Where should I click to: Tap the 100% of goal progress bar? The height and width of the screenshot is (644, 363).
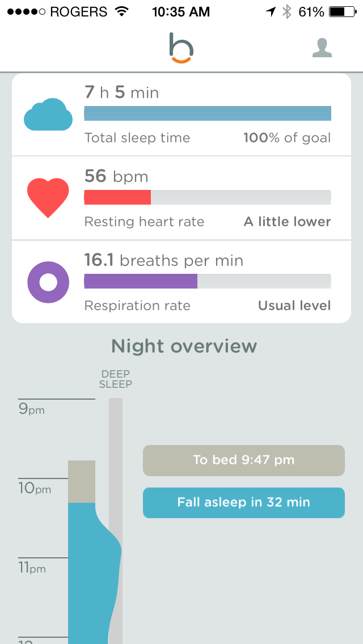point(208,113)
